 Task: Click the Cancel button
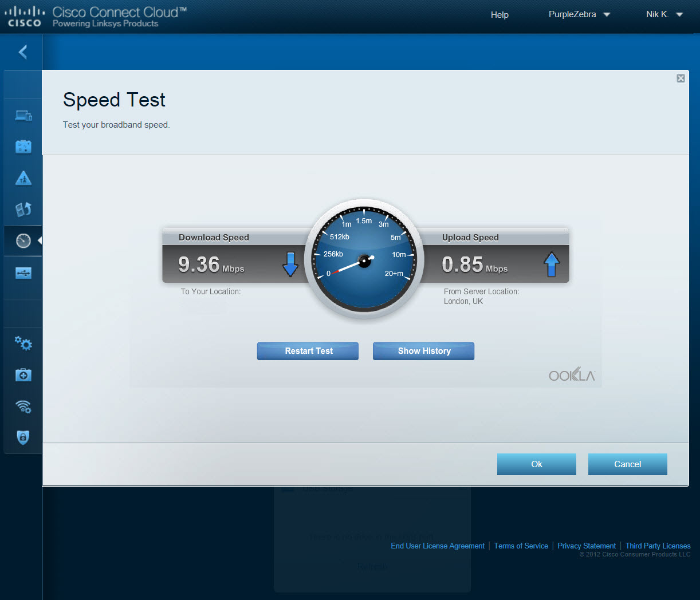coord(628,464)
